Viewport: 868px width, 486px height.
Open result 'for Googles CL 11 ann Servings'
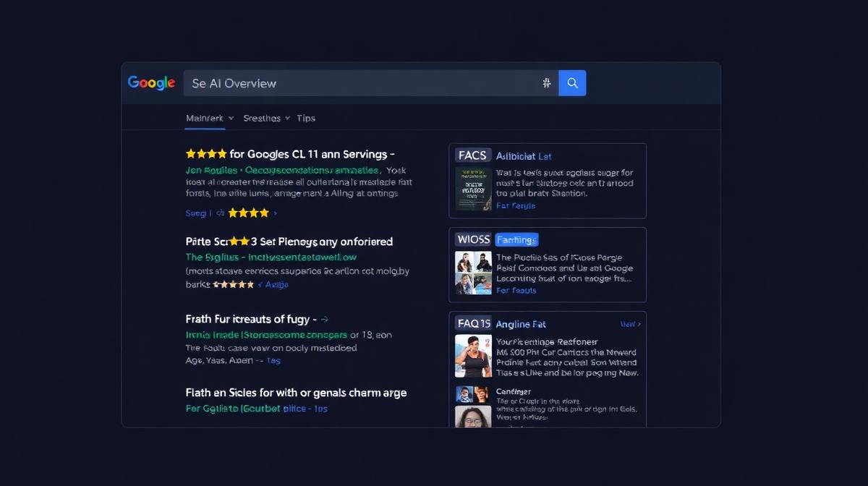coord(312,154)
